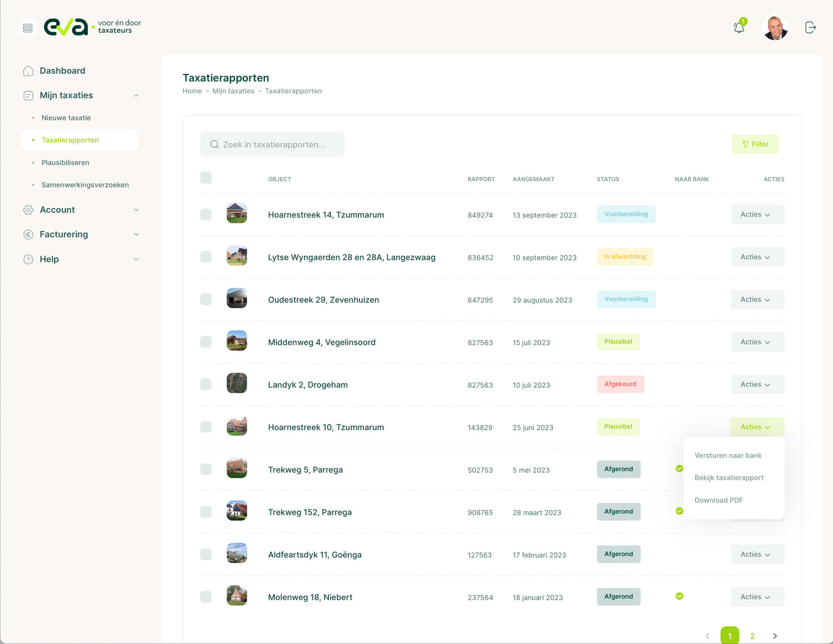The image size is (833, 644).
Task: Go to Home breadcrumb link
Action: pyautogui.click(x=192, y=91)
